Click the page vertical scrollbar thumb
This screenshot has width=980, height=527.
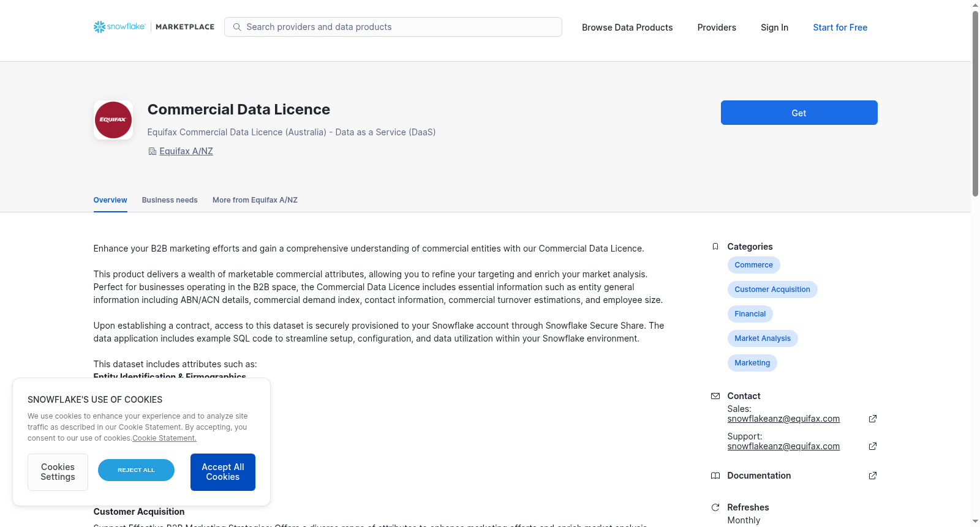pyautogui.click(x=975, y=103)
